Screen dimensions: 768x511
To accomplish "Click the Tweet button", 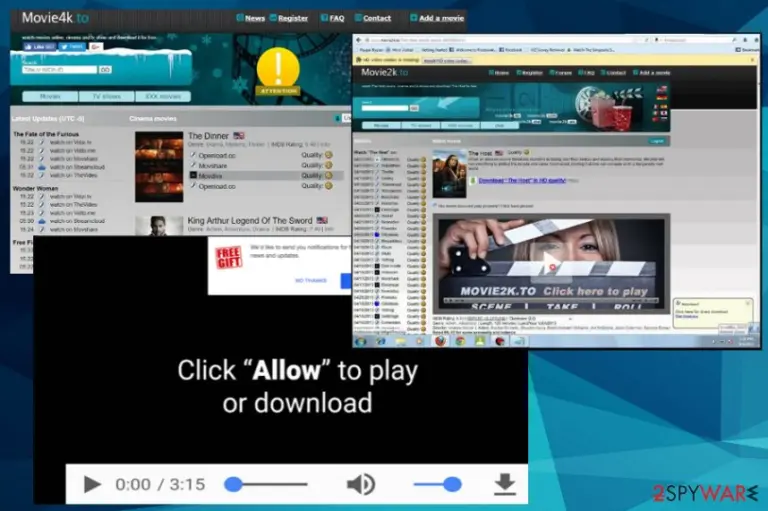I will (72, 47).
